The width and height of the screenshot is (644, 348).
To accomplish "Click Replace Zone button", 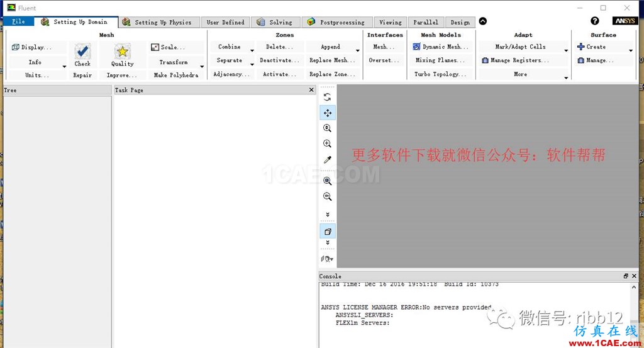I will [332, 74].
